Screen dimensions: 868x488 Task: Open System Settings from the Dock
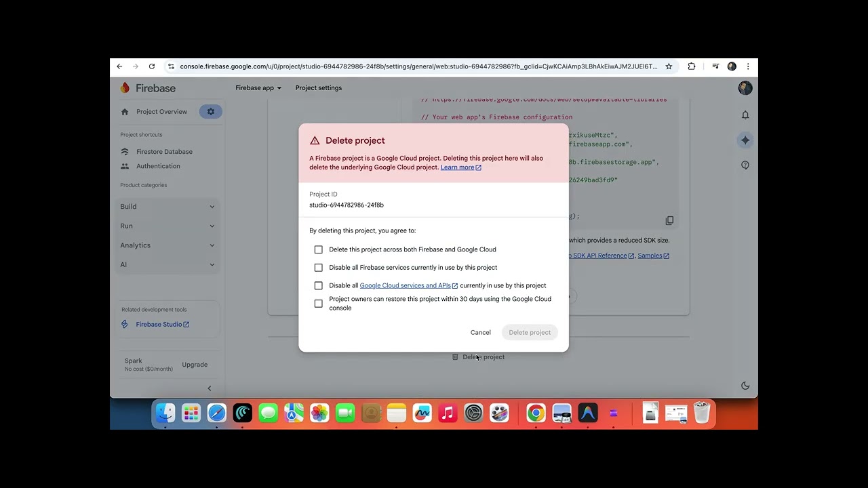473,413
